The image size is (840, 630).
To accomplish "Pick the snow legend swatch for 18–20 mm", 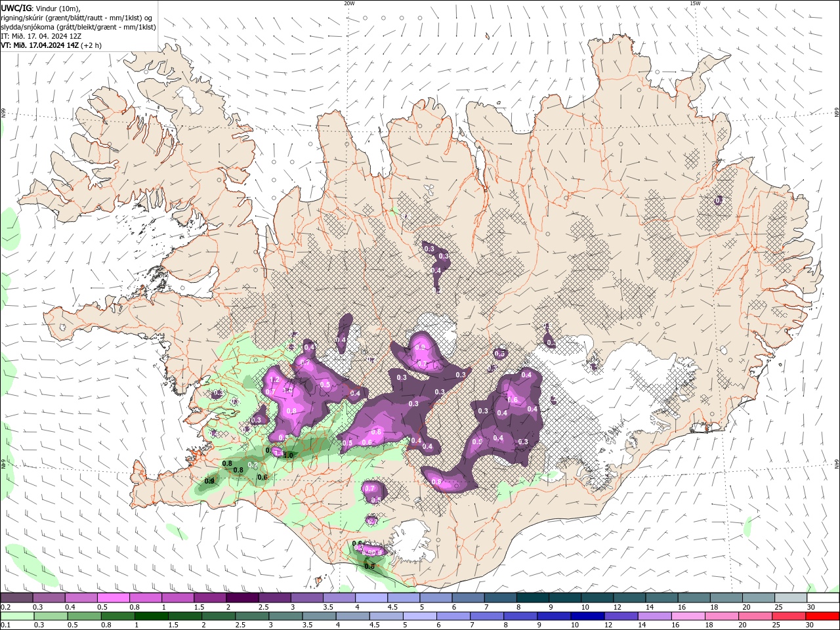I will coord(725,598).
